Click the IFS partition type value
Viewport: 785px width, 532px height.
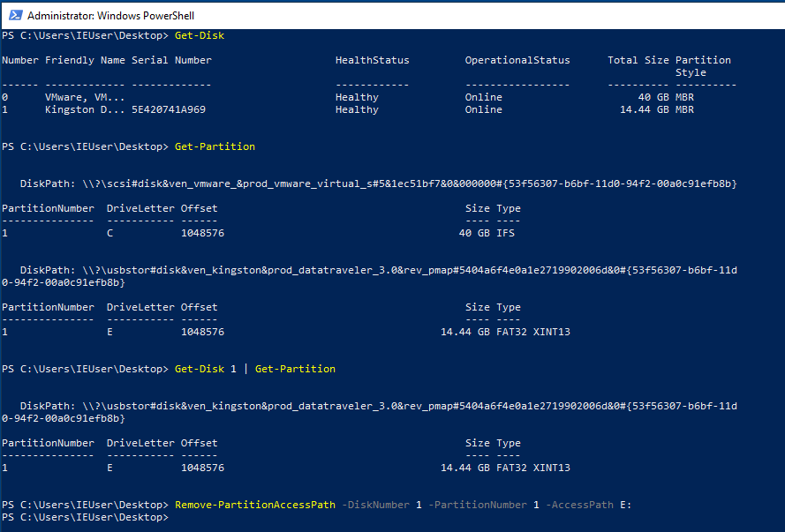(x=505, y=233)
